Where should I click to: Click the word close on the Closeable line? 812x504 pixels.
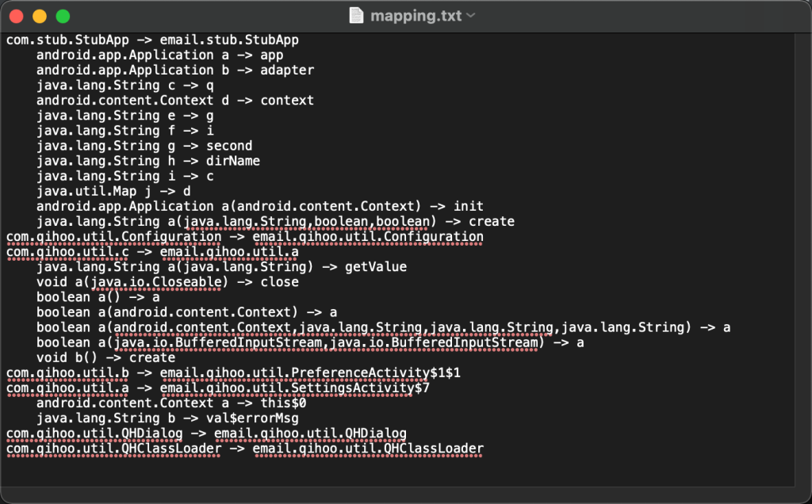tap(279, 282)
